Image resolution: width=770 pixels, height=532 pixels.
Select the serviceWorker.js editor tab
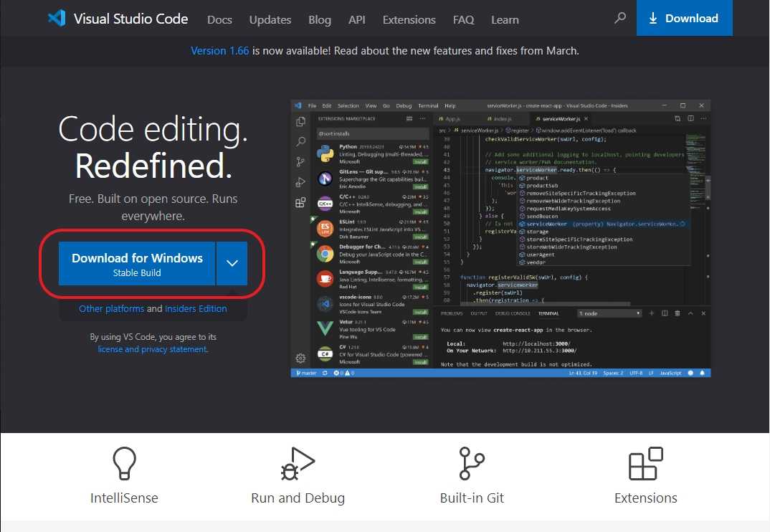562,119
